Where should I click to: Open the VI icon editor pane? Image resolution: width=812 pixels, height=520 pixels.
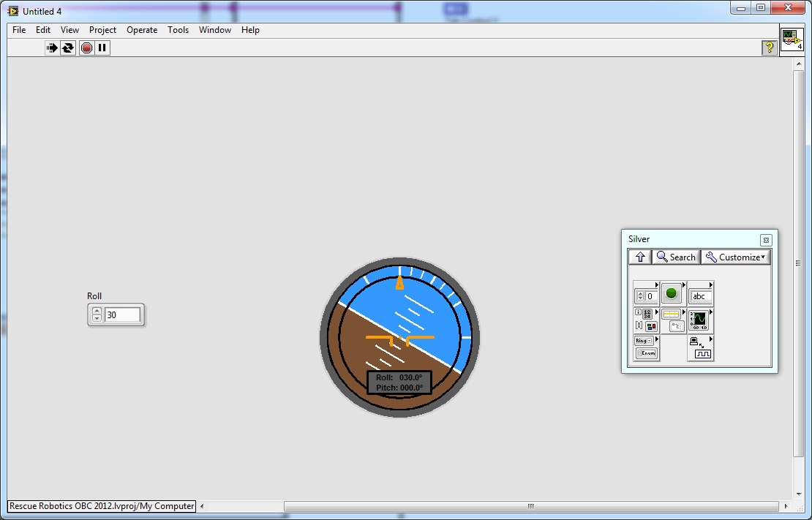(792, 39)
